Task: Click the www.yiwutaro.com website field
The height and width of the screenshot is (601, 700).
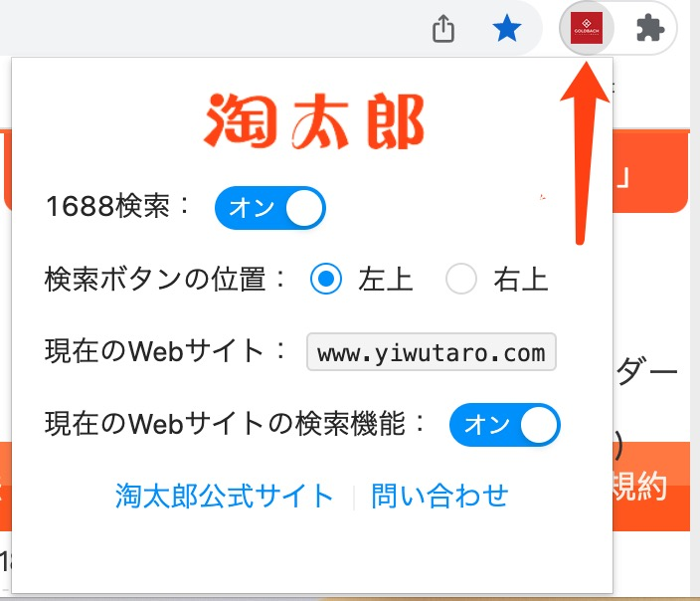Action: (432, 352)
